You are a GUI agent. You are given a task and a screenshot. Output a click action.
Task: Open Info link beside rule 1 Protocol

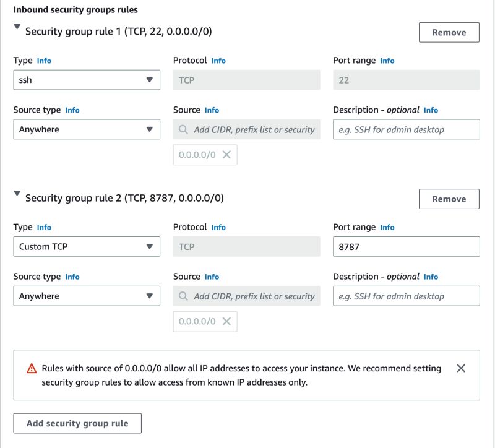(218, 61)
